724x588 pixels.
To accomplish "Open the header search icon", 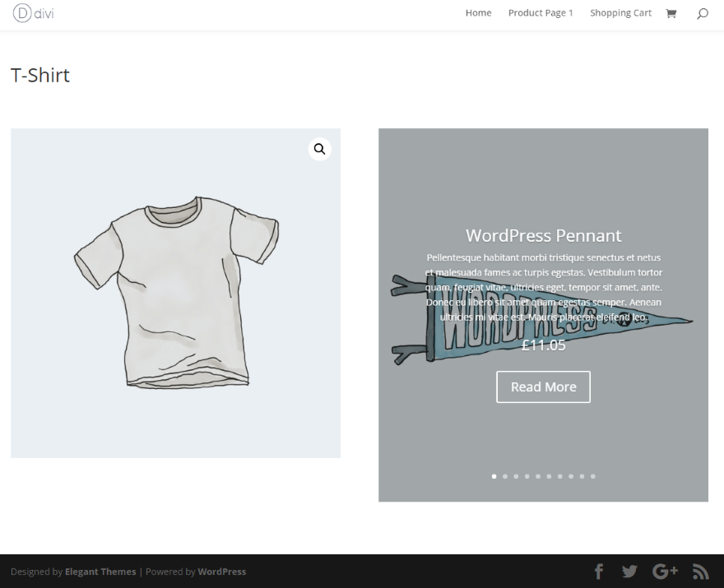I will point(703,13).
